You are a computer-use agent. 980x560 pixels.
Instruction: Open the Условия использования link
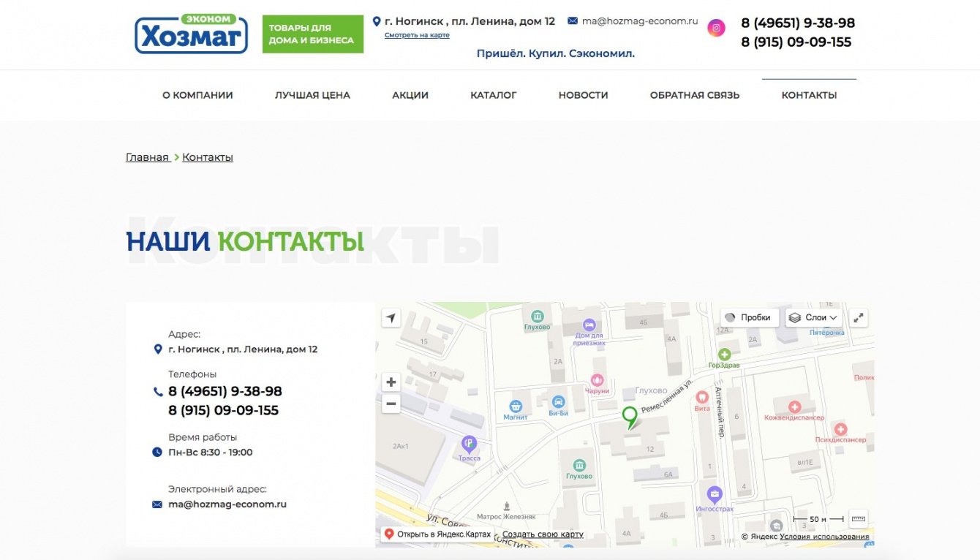pos(824,537)
